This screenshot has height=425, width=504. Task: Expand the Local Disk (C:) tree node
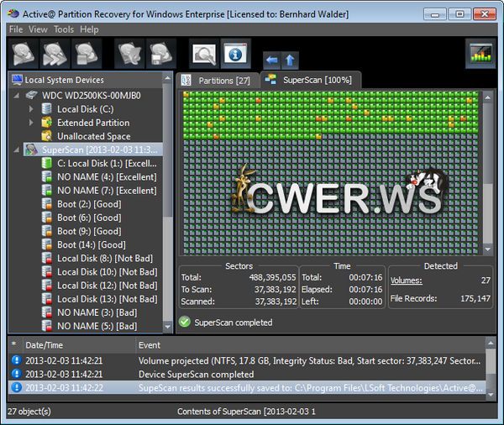click(x=31, y=109)
